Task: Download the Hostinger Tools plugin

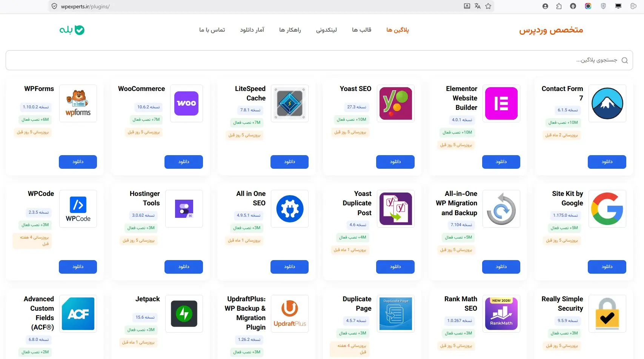Action: [x=184, y=267]
